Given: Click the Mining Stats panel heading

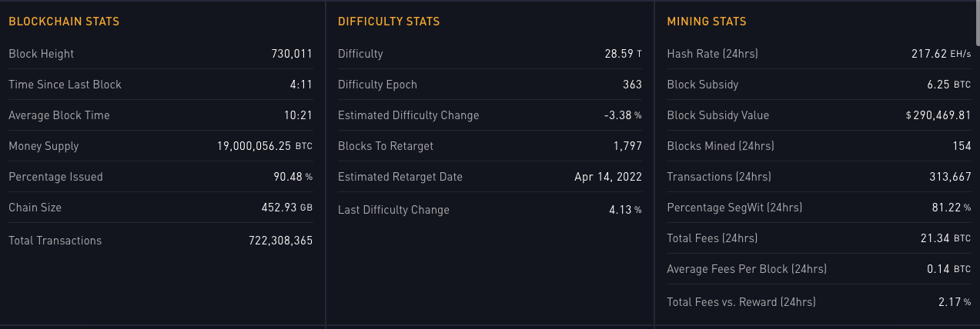Looking at the screenshot, I should 707,22.
